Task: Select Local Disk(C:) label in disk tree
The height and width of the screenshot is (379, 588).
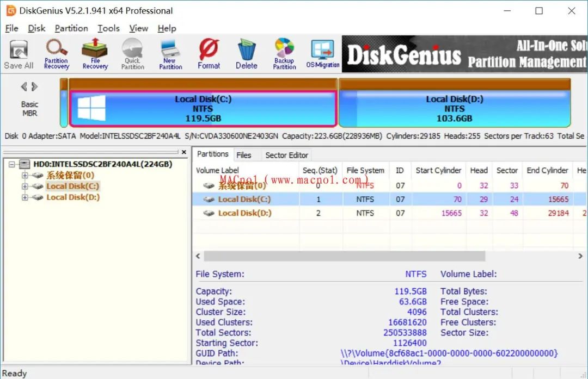Action: coord(73,186)
